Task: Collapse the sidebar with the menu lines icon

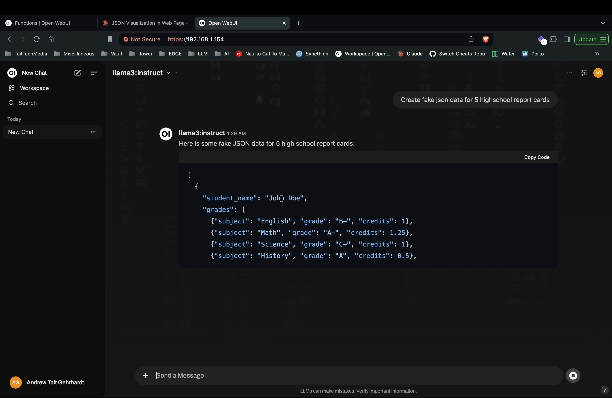Action: (94, 73)
